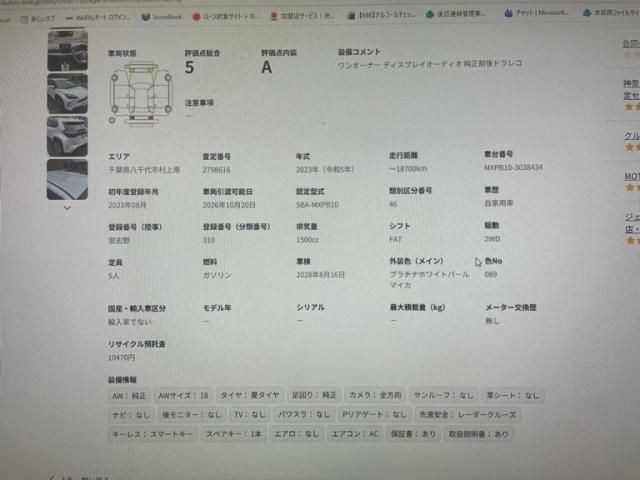Click the shift value FAT
640x480 pixels.
coord(396,239)
